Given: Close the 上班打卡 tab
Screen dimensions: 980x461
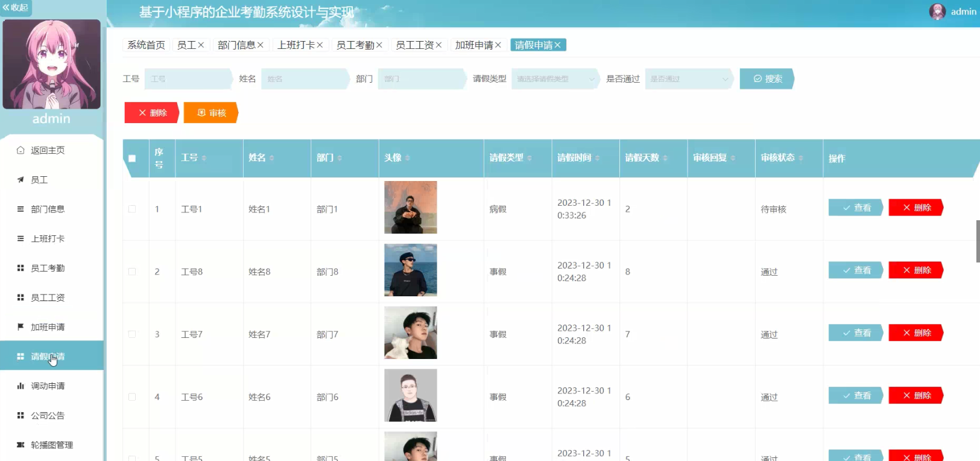Looking at the screenshot, I should [x=320, y=45].
